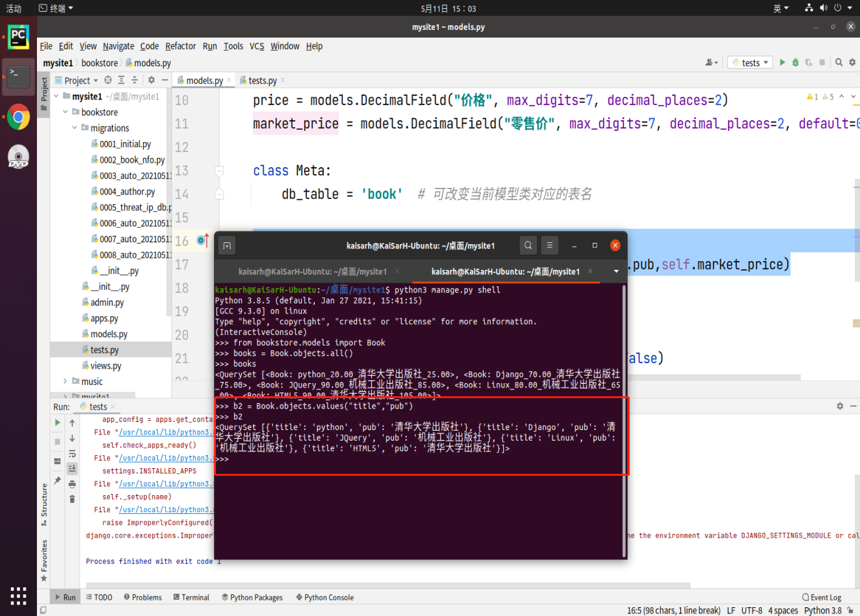This screenshot has height=616, width=860.
Task: Toggle the Project side tool window button
Action: click(x=44, y=94)
